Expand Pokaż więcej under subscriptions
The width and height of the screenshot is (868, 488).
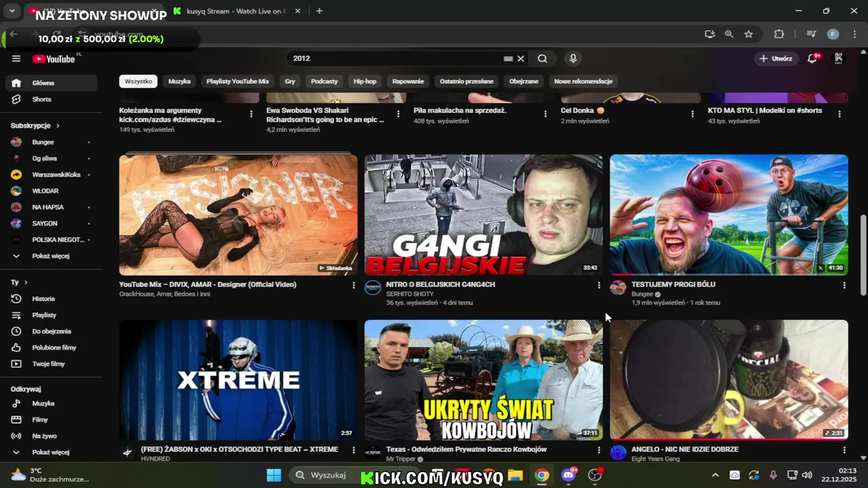point(52,256)
